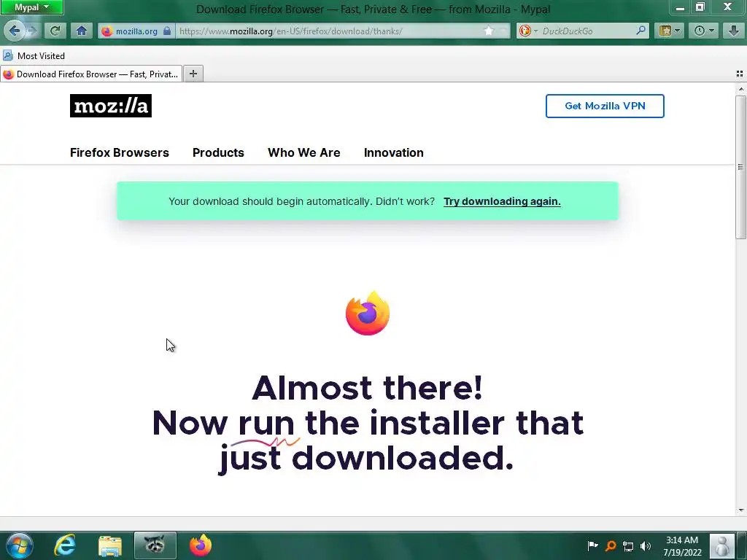
Task: Click the network tray icon
Action: point(628,546)
